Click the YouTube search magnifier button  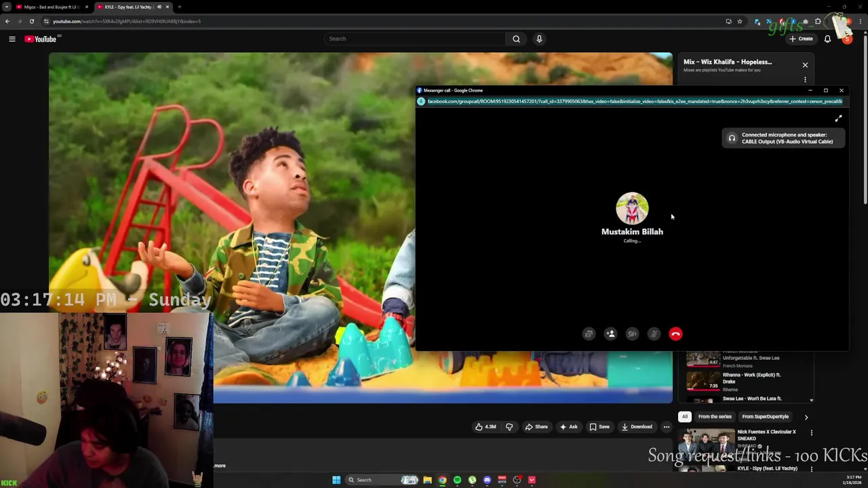coord(516,39)
